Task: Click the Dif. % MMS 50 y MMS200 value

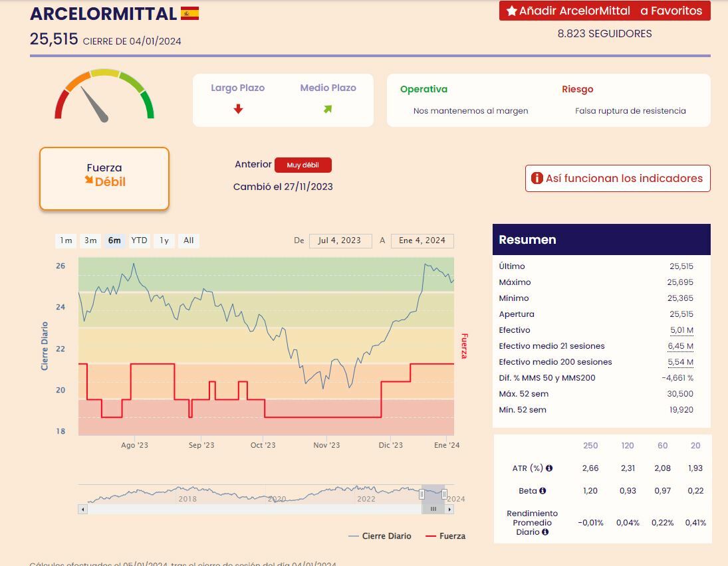Action: (677, 378)
